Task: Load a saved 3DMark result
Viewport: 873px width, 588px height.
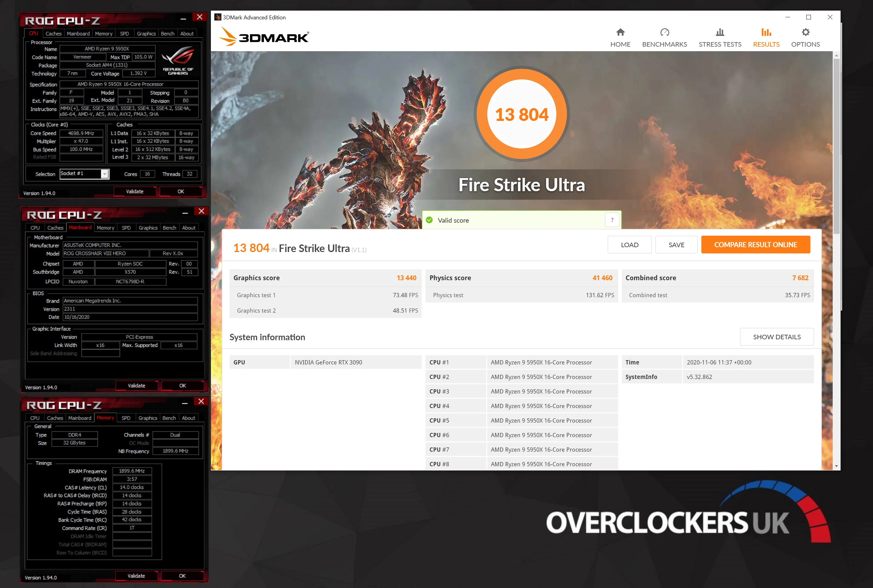Action: (629, 244)
